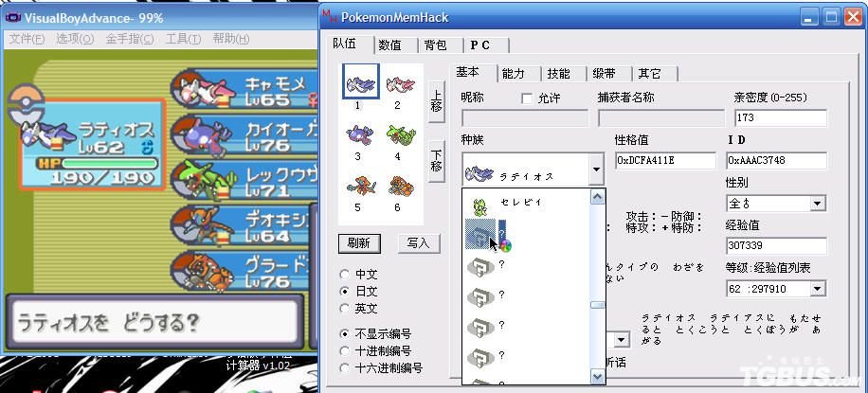Choose 十六进制编号 numbering option
868x393 pixels.
pos(345,368)
